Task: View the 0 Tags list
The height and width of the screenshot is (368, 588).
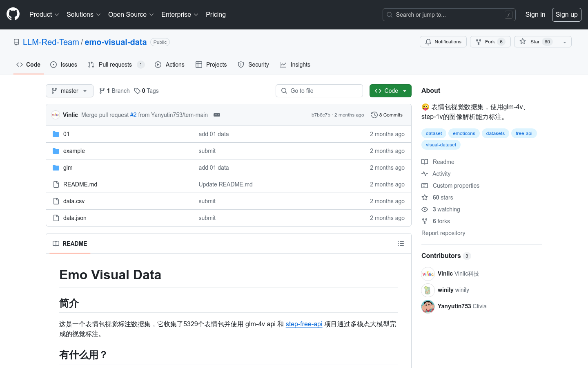Action: point(147,91)
